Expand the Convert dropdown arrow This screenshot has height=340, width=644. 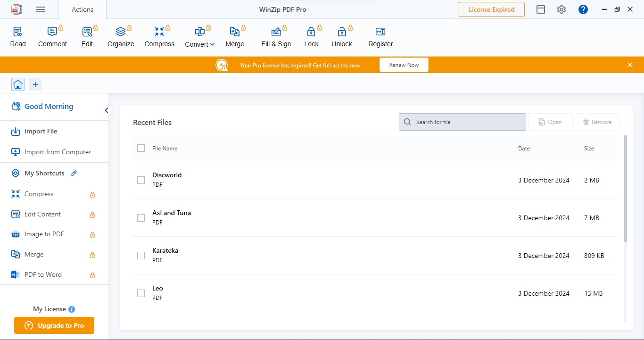point(212,44)
